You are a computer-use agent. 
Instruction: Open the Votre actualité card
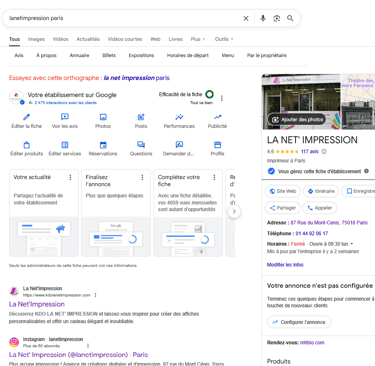44,213
